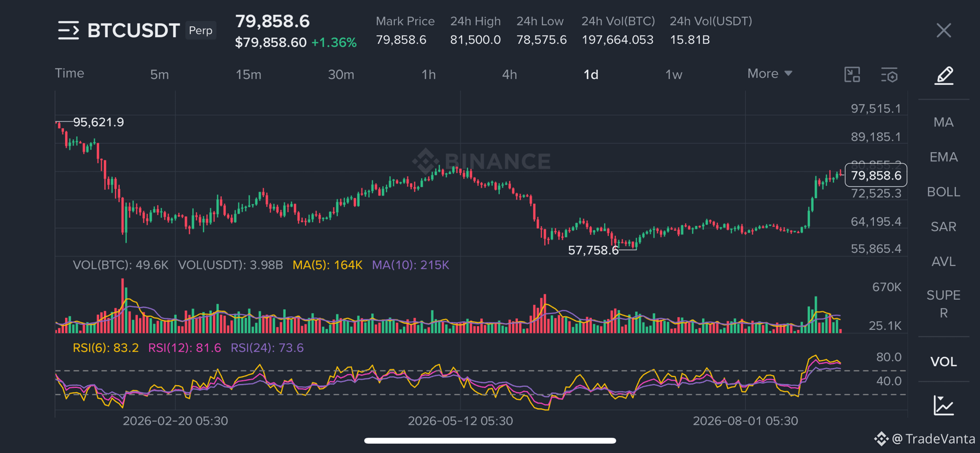Toggle the MA indicator overlay

pos(944,122)
